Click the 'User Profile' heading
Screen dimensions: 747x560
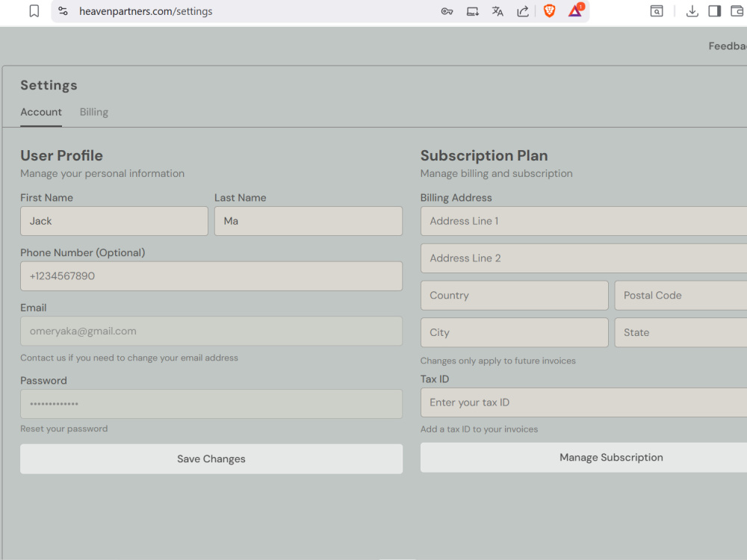pyautogui.click(x=61, y=155)
